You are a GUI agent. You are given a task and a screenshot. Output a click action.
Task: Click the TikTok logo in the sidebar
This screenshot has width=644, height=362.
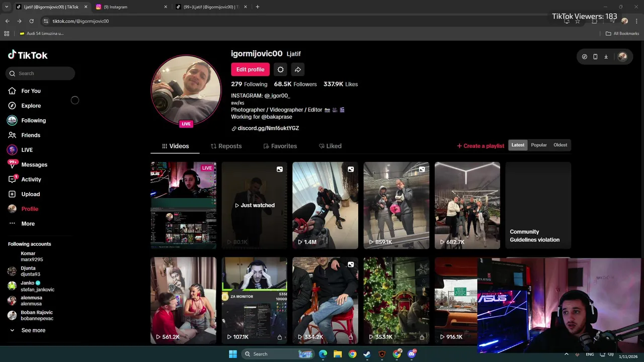click(x=28, y=55)
